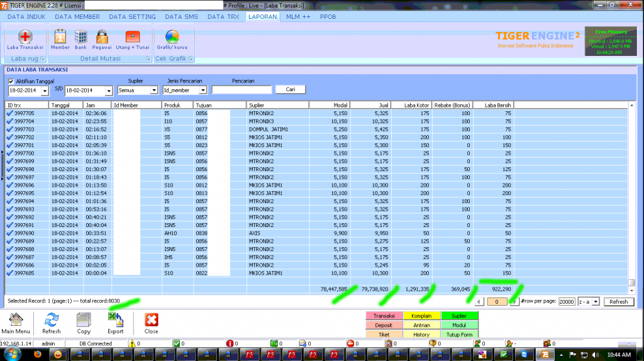Open the PPOB tab

pos(328,17)
